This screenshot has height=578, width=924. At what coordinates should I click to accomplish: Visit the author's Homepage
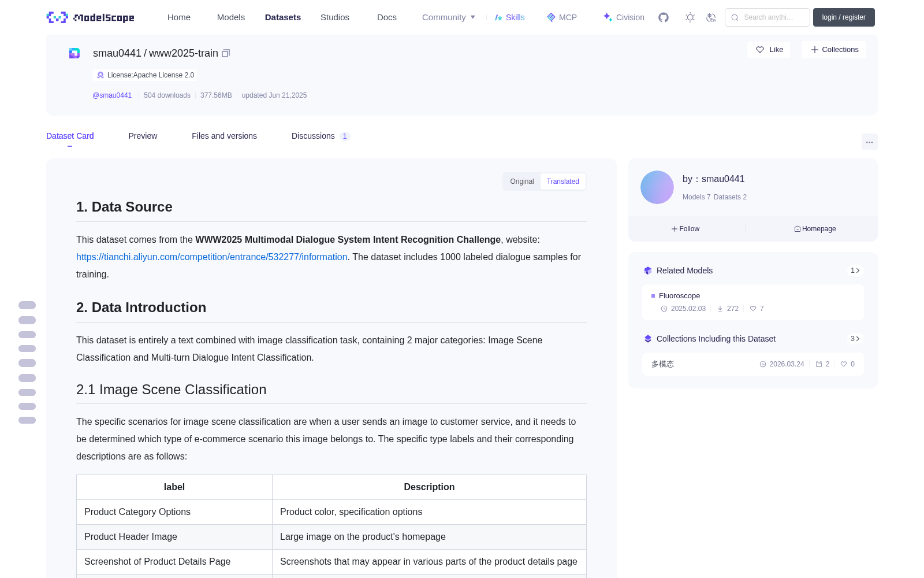click(x=815, y=229)
